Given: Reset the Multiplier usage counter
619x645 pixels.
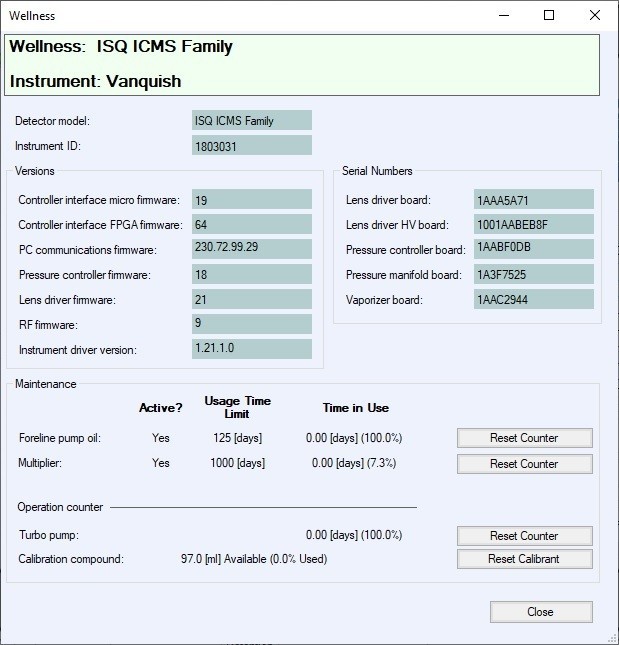Looking at the screenshot, I should pos(524,464).
